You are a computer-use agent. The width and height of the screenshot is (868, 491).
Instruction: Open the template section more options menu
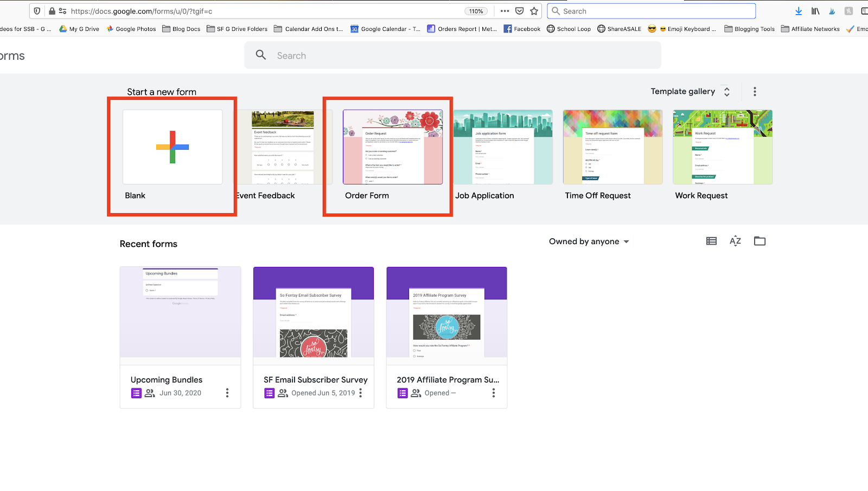click(x=755, y=92)
